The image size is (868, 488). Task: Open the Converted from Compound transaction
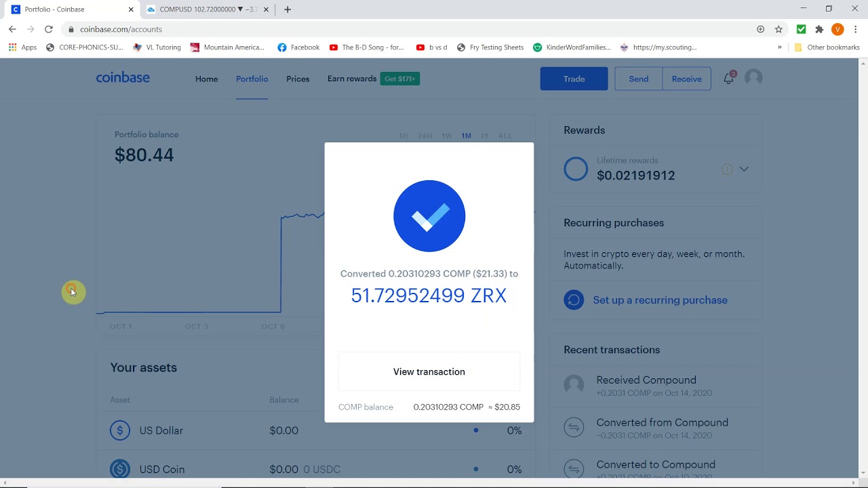click(656, 428)
